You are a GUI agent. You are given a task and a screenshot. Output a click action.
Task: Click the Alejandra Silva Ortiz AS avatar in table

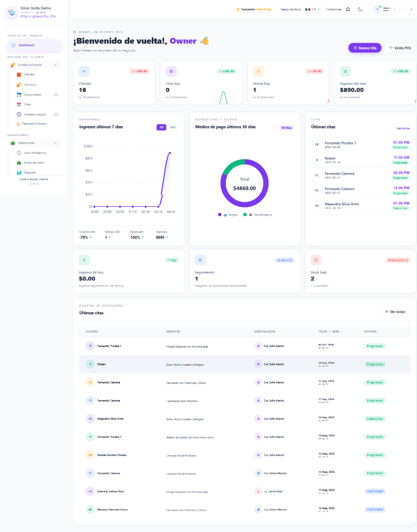[x=90, y=419]
